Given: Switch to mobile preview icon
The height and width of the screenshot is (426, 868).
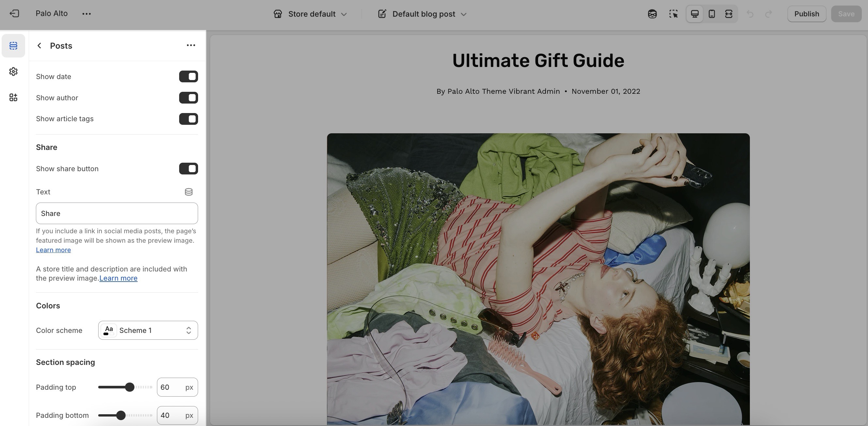Looking at the screenshot, I should pyautogui.click(x=712, y=14).
